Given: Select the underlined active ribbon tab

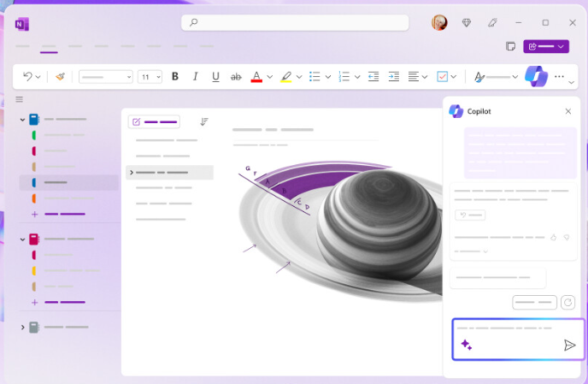Looking at the screenshot, I should point(49,46).
